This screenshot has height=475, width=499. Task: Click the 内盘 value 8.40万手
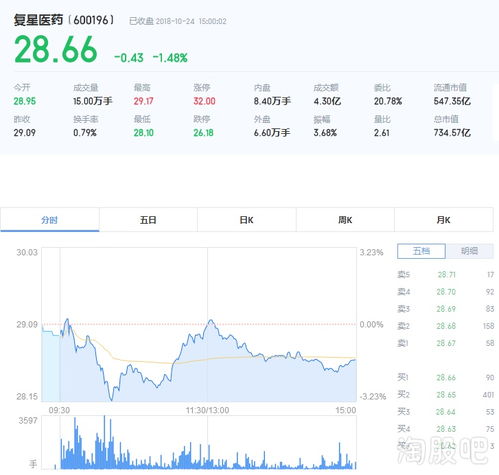click(272, 101)
